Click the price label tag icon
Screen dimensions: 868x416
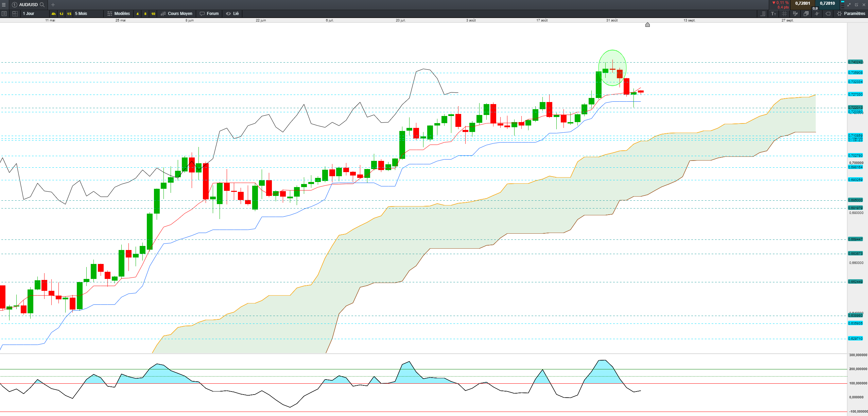tap(828, 14)
